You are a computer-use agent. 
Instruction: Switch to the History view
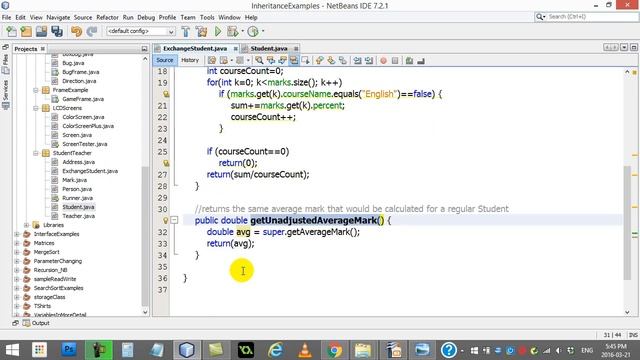pyautogui.click(x=190, y=60)
